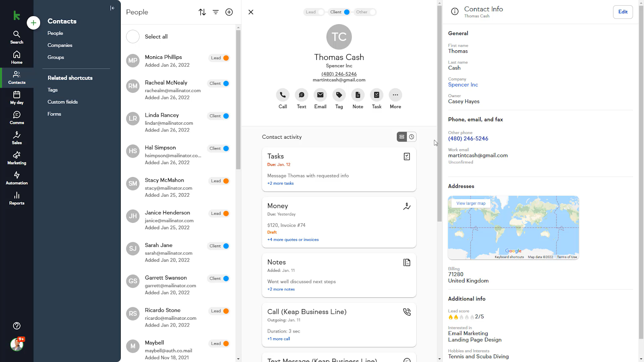Go to Custom fields shortcut
The width and height of the screenshot is (644, 362).
coord(63,102)
